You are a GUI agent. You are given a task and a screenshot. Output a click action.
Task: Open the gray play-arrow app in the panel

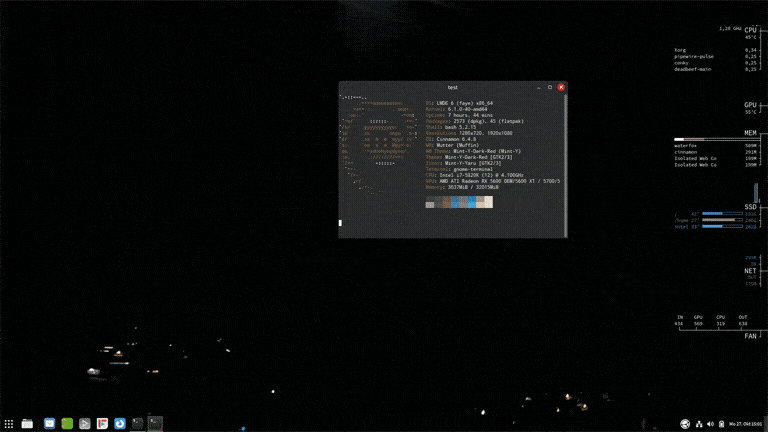pos(85,424)
